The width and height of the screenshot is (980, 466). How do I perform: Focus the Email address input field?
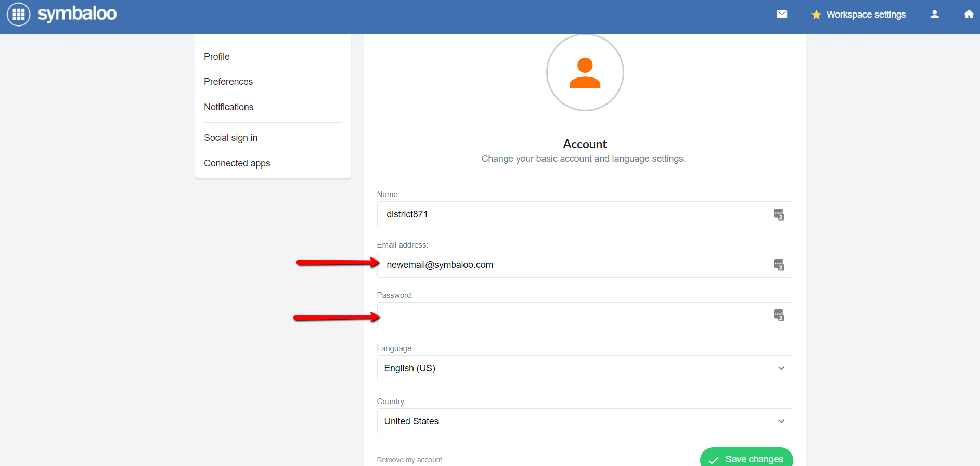[585, 265]
